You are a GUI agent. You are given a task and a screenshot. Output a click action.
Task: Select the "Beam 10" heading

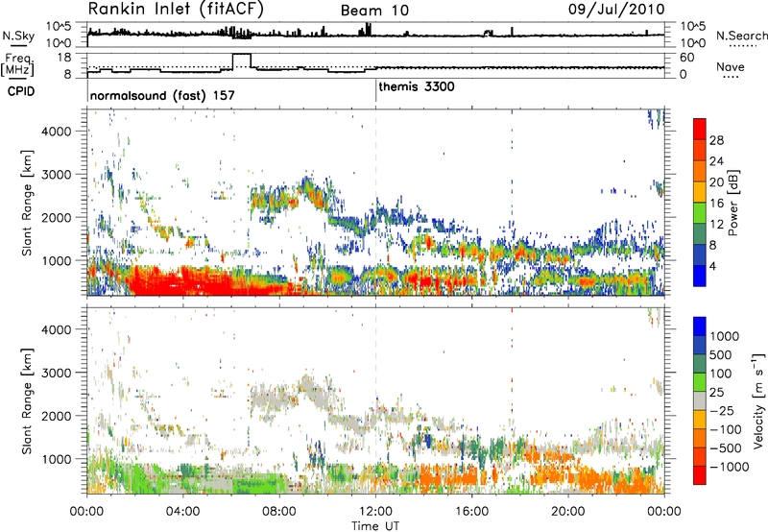pos(374,11)
